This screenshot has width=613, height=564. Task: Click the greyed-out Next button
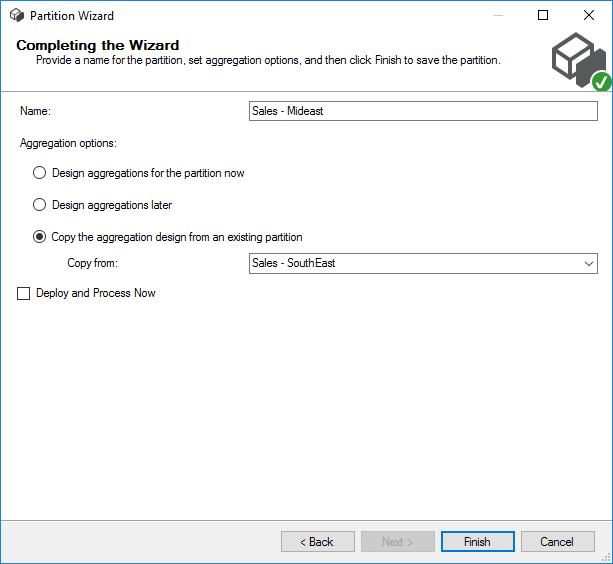pos(398,542)
